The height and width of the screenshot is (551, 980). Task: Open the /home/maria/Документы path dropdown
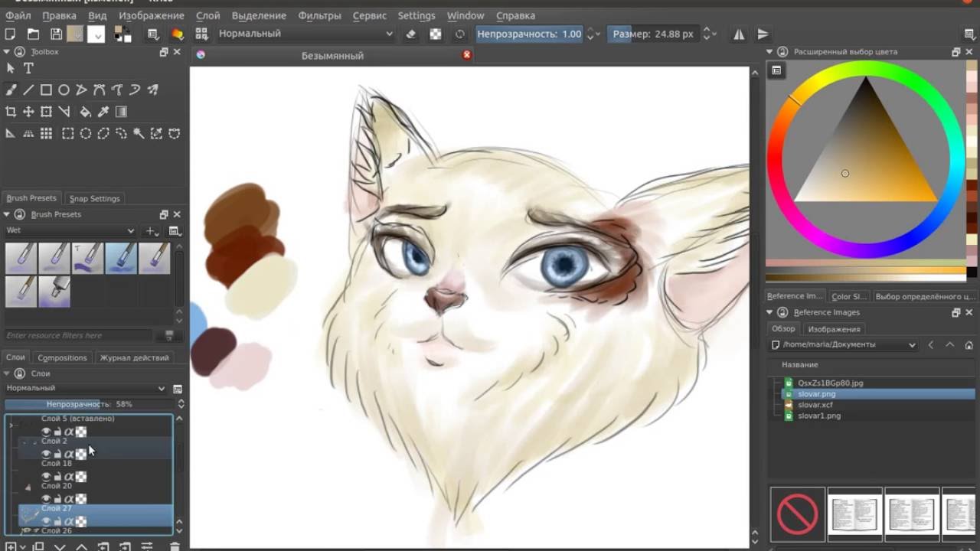tap(844, 345)
